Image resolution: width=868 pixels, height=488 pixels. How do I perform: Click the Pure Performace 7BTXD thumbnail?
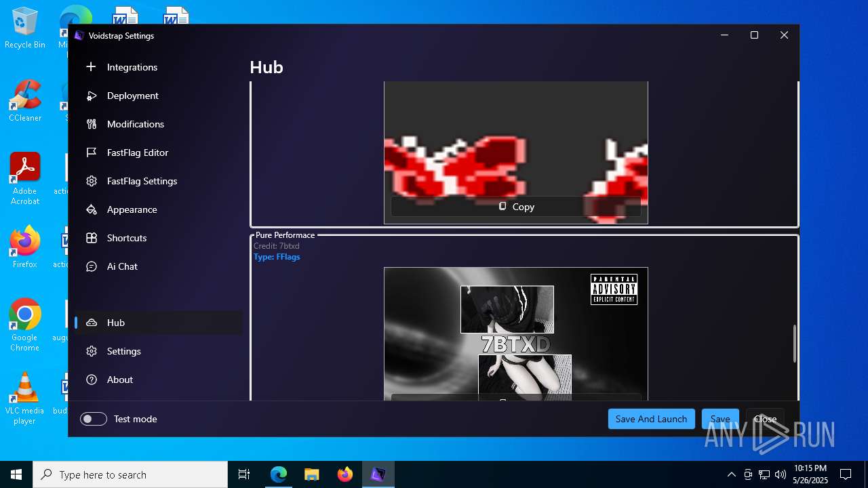click(516, 333)
